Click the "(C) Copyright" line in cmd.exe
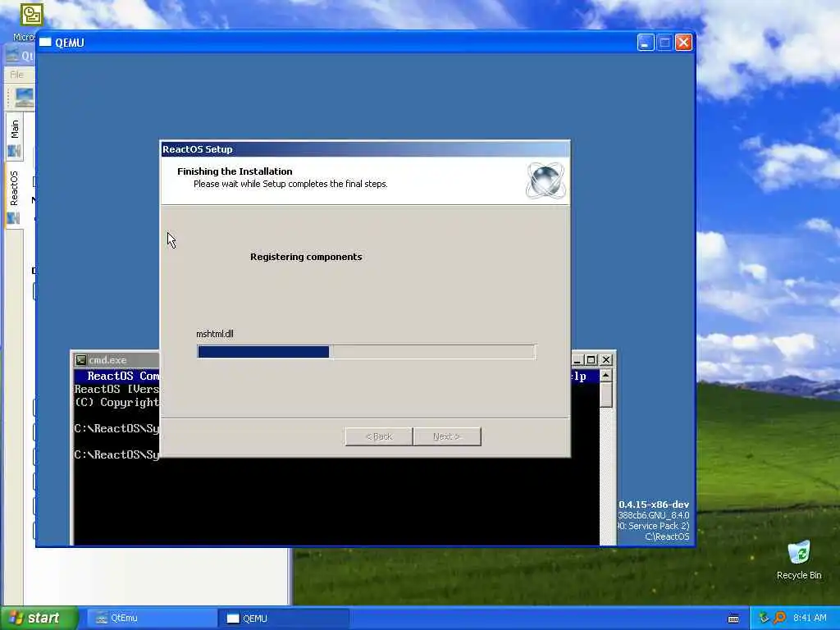The width and height of the screenshot is (840, 630). (x=116, y=402)
